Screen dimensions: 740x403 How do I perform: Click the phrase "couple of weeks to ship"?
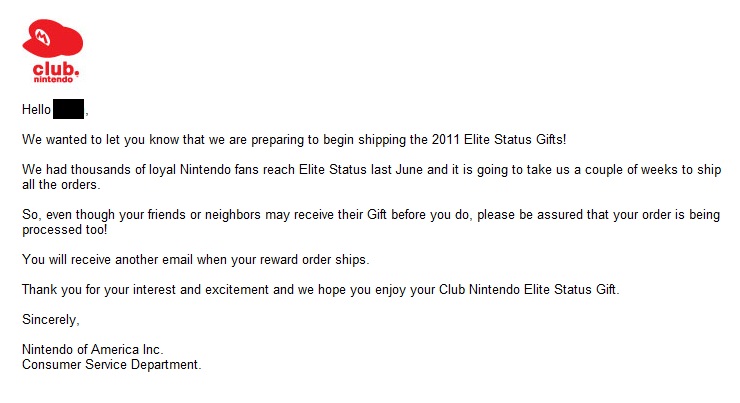(652, 170)
